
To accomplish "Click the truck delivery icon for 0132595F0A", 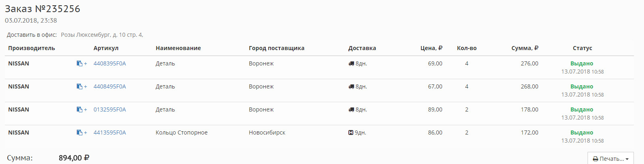I will tap(351, 109).
